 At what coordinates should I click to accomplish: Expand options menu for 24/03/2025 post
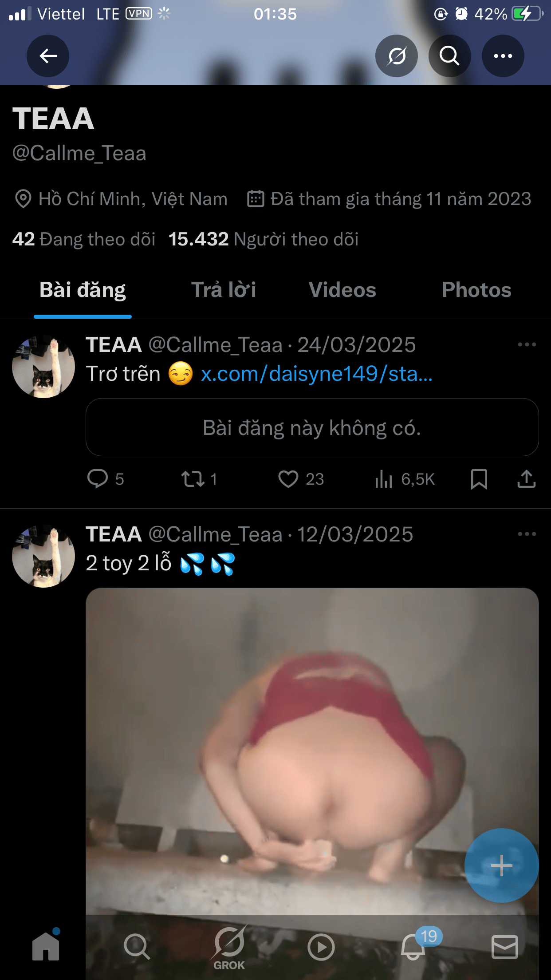[x=527, y=344]
